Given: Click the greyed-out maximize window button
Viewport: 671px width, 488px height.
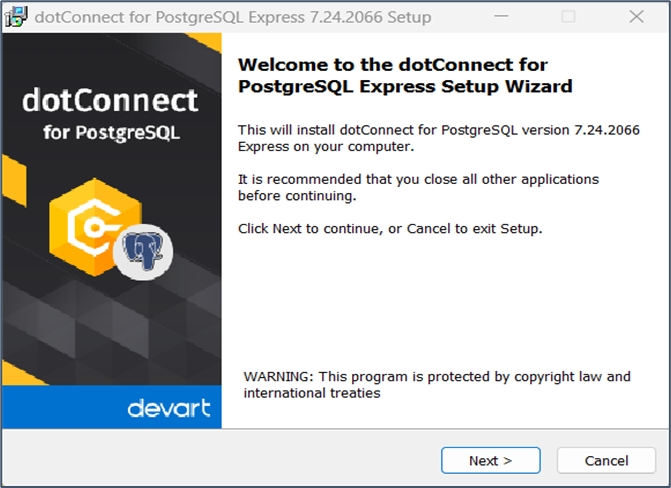Looking at the screenshot, I should pyautogui.click(x=568, y=17).
